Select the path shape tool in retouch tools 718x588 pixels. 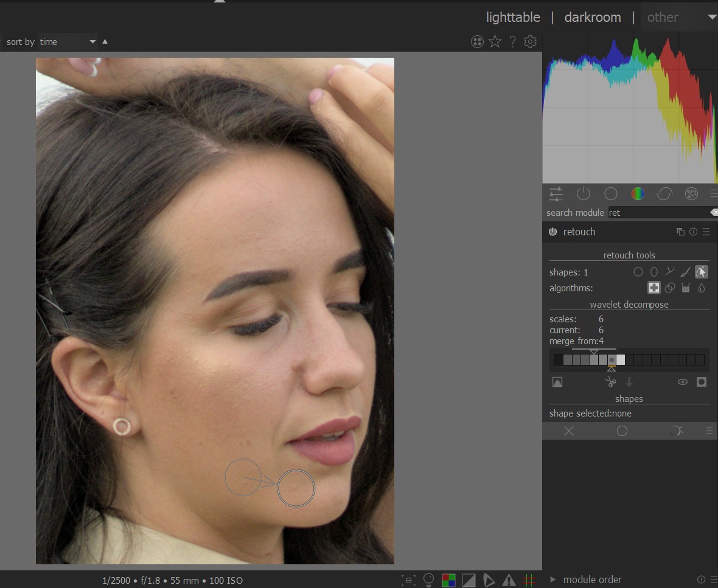pos(669,272)
